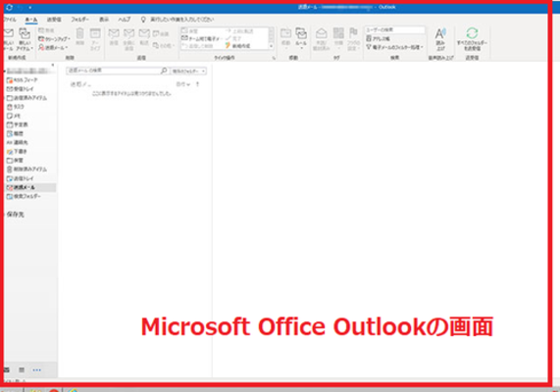
Task: Open the Current Folder scope dropdown
Action: pos(188,71)
